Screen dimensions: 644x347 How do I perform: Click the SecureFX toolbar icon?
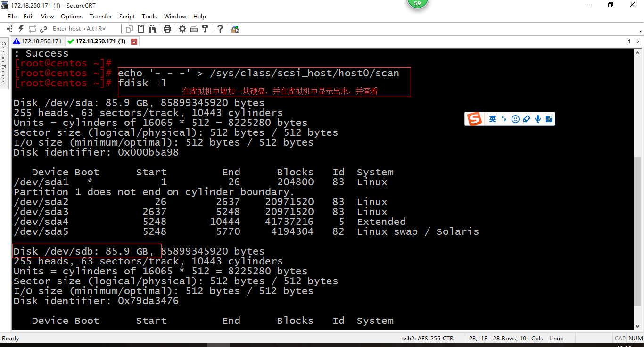[235, 29]
